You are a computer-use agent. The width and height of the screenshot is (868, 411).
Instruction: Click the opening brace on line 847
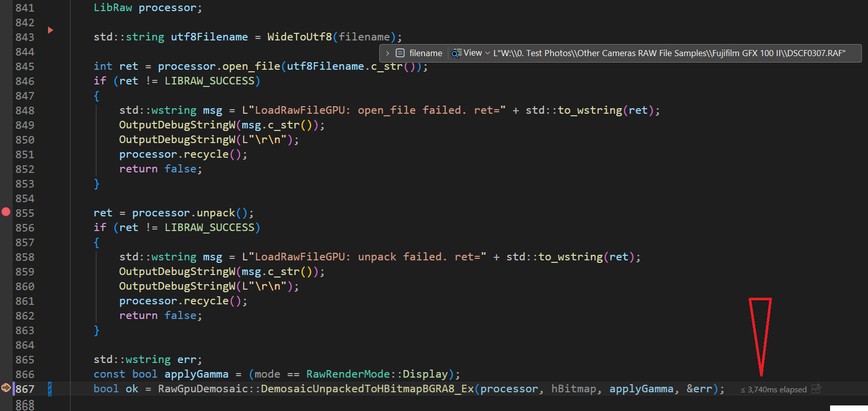click(97, 96)
